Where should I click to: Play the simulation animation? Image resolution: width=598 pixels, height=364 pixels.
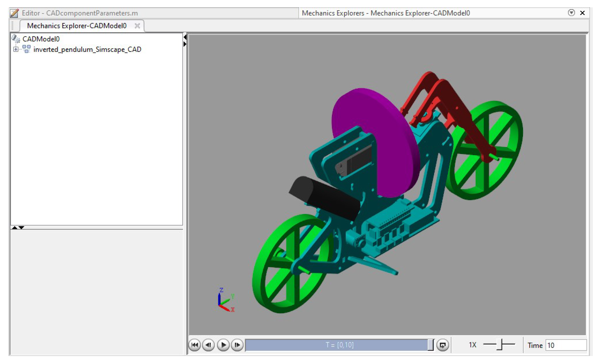[x=223, y=345]
